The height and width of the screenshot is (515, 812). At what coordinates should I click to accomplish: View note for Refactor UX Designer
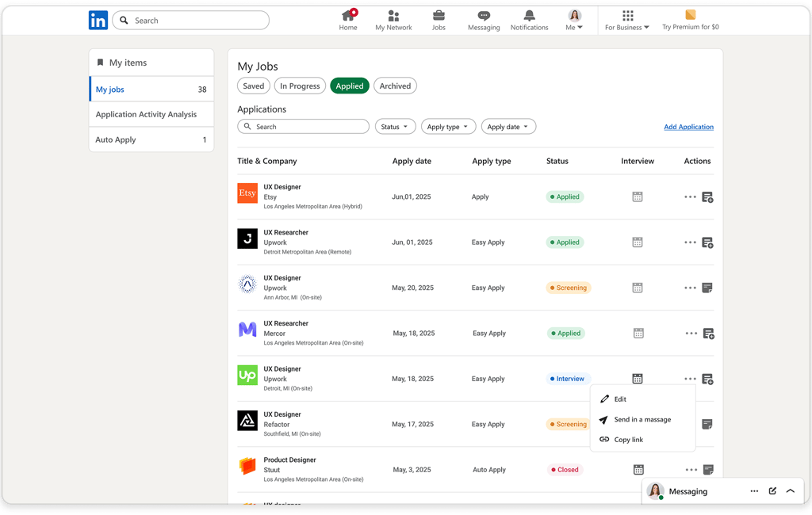pos(707,425)
